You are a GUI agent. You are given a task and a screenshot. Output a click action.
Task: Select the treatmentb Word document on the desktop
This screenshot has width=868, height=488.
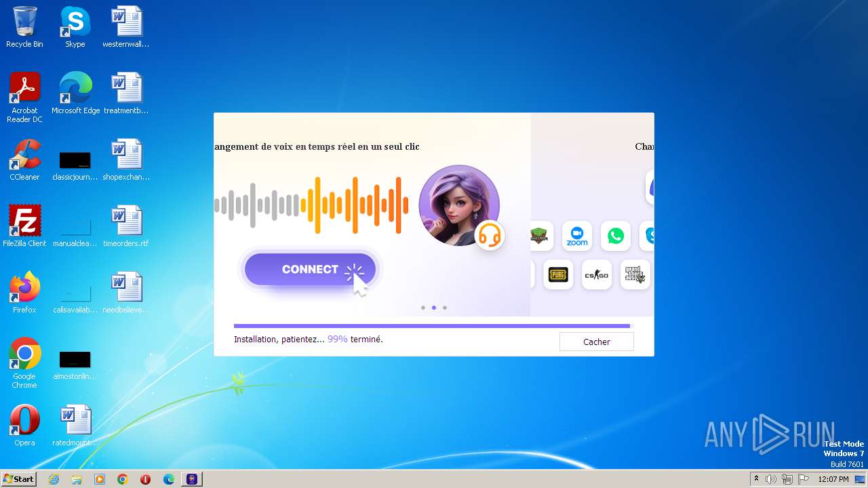126,94
